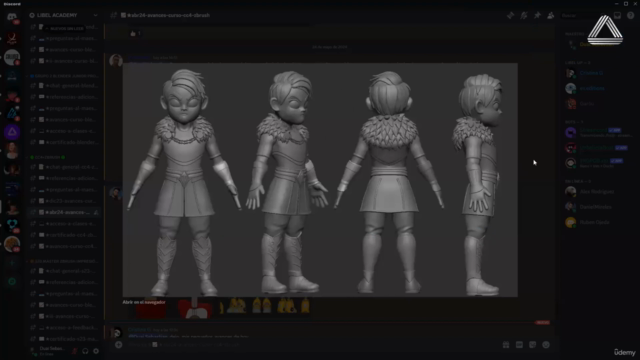
Task: Toggle channel notification mute bell icon
Action: 524,16
